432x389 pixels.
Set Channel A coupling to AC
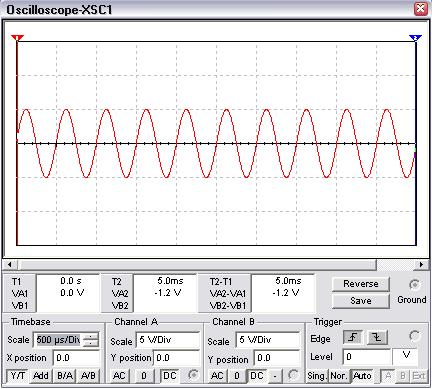pyautogui.click(x=119, y=376)
